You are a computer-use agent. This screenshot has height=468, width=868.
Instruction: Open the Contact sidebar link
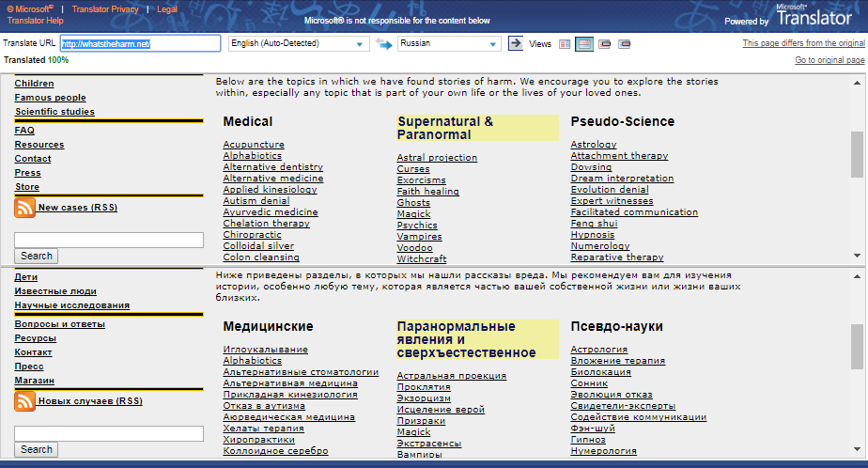[x=33, y=159]
